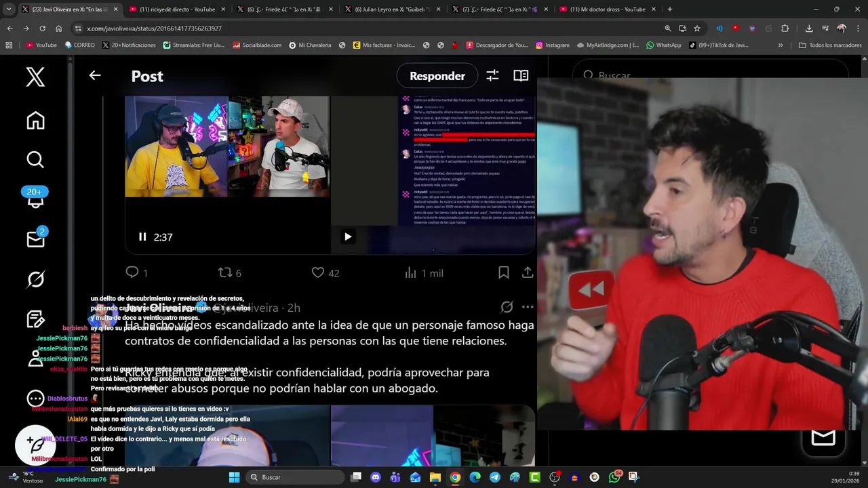The width and height of the screenshot is (868, 488).
Task: Bookmark the post
Action: pyautogui.click(x=504, y=272)
